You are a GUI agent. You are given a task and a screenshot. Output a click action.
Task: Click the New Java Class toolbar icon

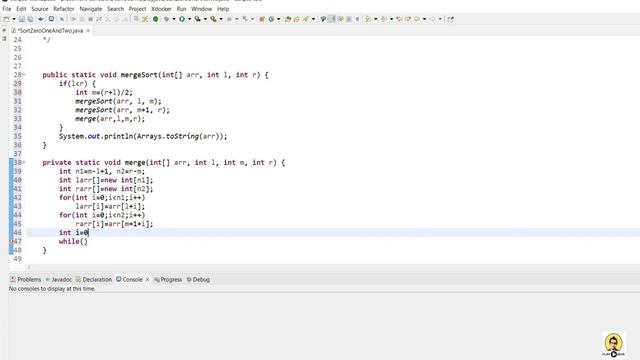click(271, 19)
